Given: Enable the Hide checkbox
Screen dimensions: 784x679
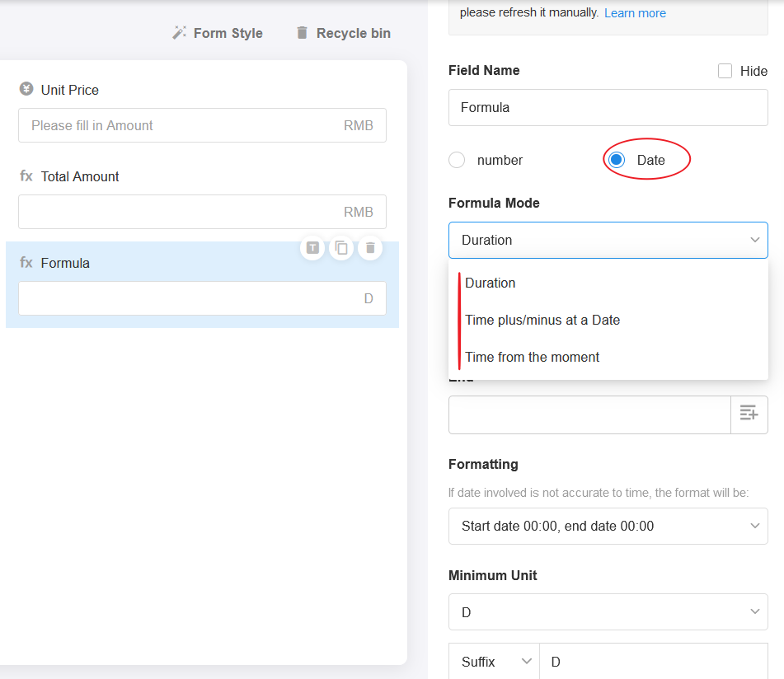Looking at the screenshot, I should [725, 71].
